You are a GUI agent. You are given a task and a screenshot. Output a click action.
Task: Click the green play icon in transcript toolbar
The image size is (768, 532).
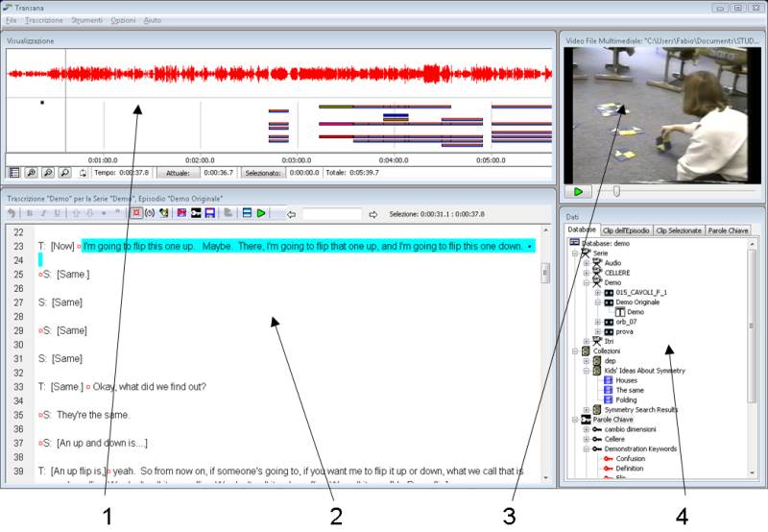click(261, 213)
